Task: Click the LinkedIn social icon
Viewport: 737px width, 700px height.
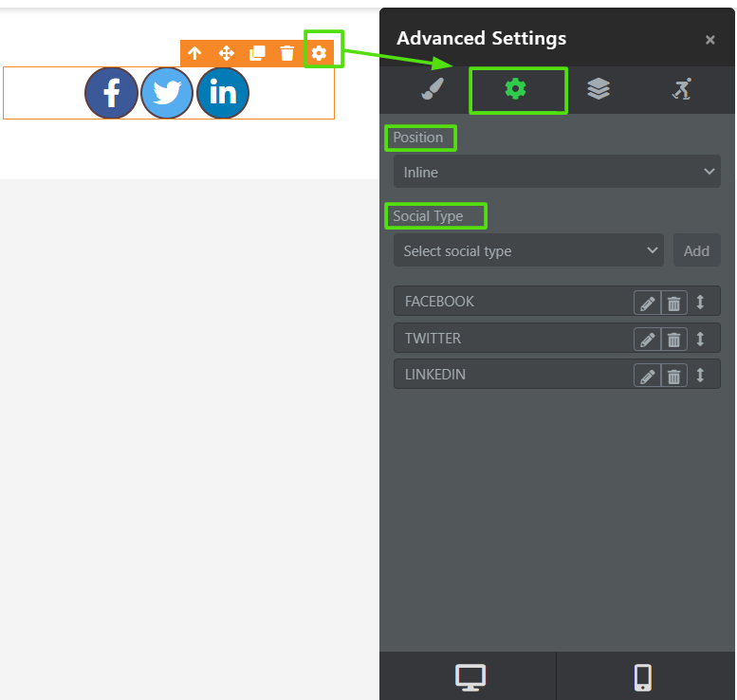Action: [223, 93]
